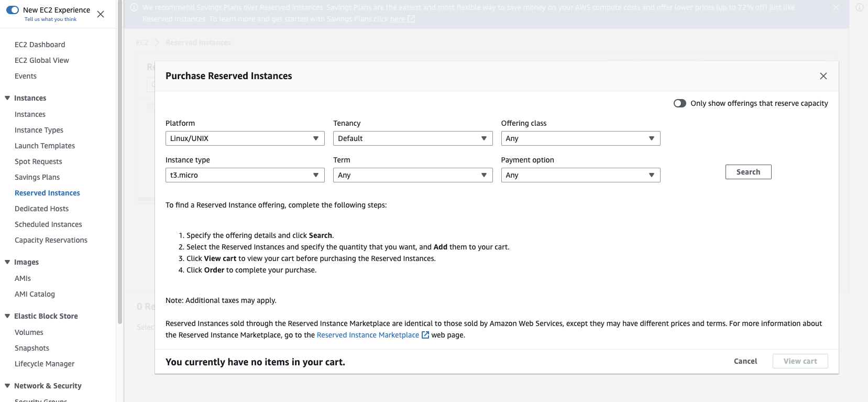The image size is (868, 402).
Task: Open AMI Catalog
Action: pyautogui.click(x=35, y=294)
